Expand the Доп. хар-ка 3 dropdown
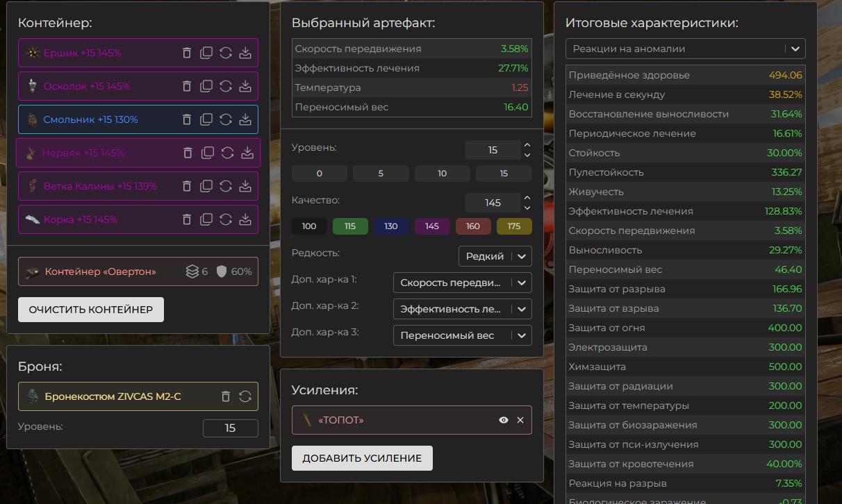The height and width of the screenshot is (504, 842). pos(462,335)
